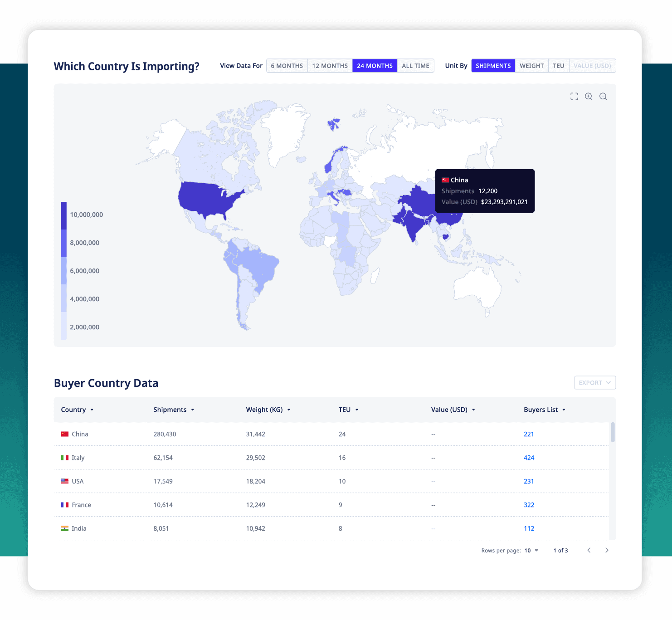Sort by Country column
This screenshot has width=672, height=620.
pos(77,410)
